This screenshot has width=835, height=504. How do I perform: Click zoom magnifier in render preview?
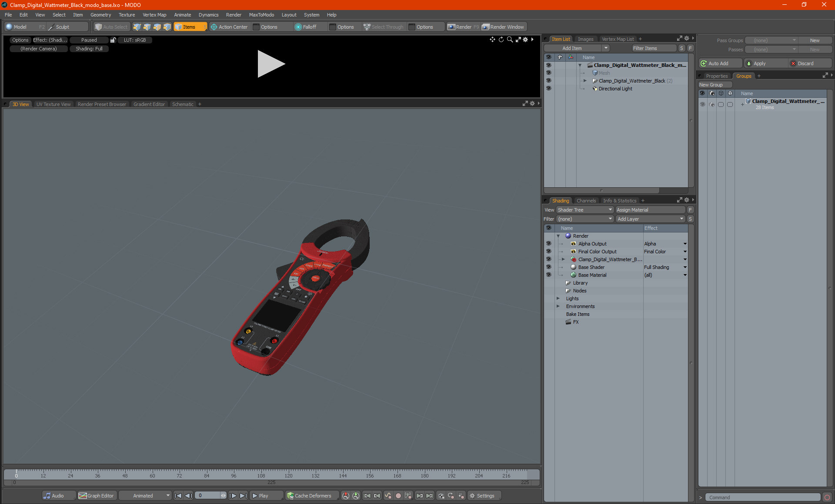(510, 40)
